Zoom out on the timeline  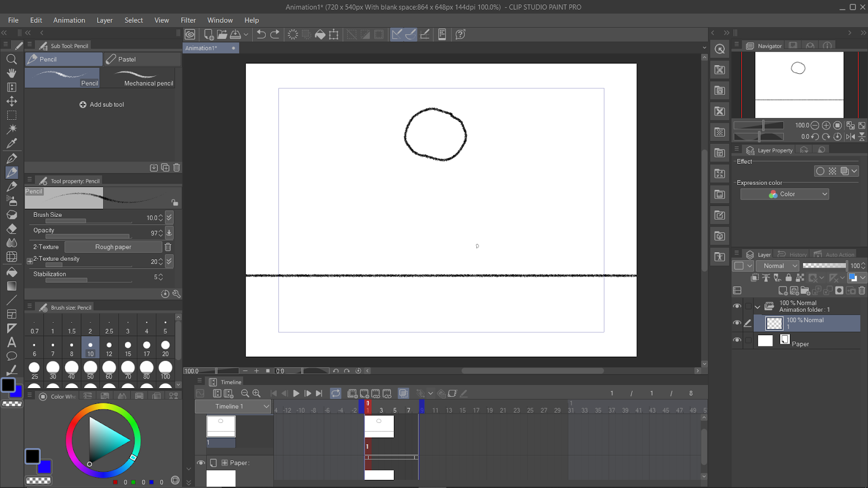click(x=245, y=393)
